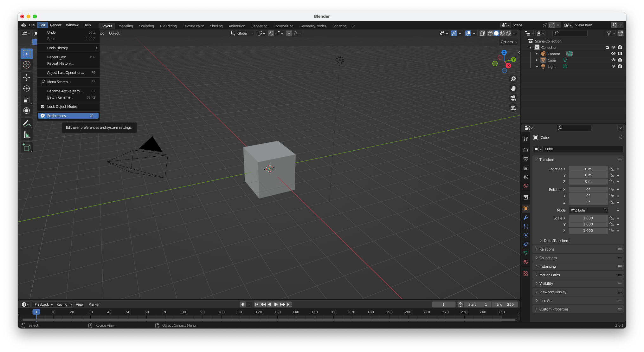This screenshot has height=352, width=644.
Task: Select the Annotate pencil tool
Action: (x=27, y=123)
